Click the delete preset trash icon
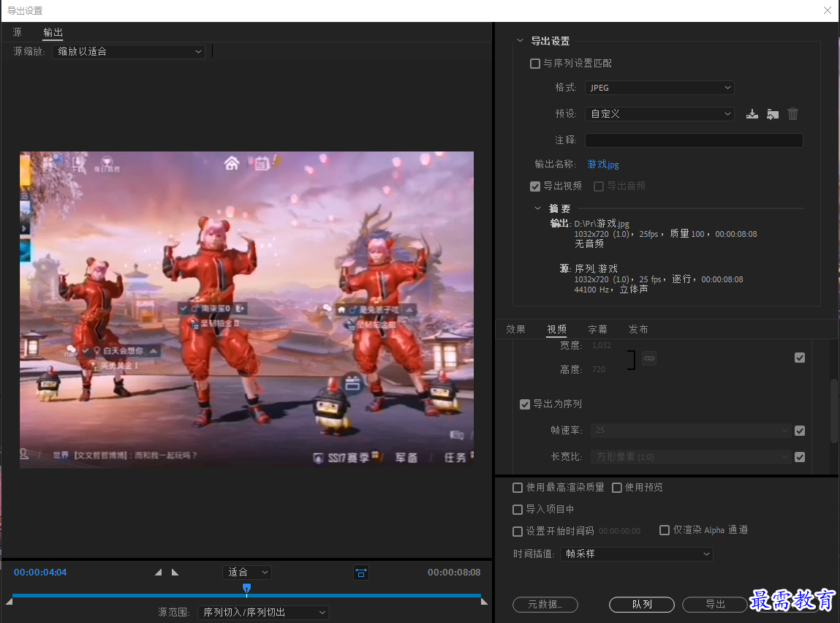The height and width of the screenshot is (623, 840). click(793, 114)
